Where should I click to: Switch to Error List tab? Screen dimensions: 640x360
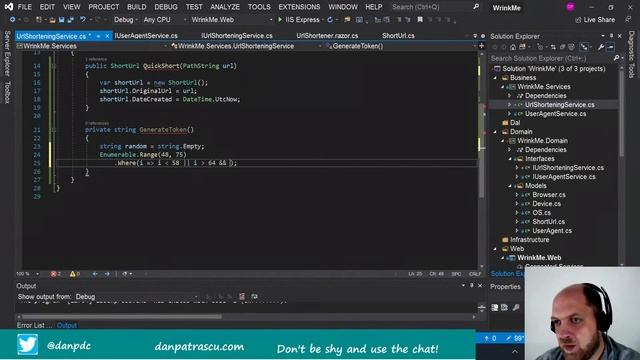click(34, 325)
